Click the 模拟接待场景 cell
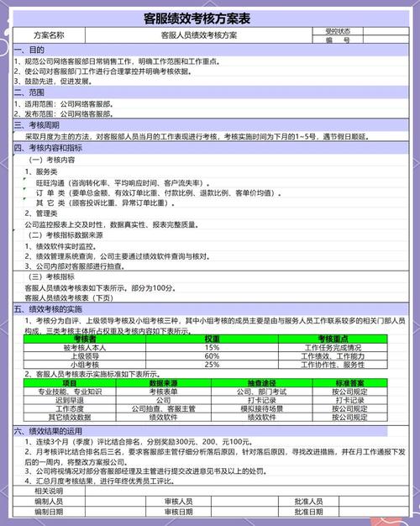 262,408
